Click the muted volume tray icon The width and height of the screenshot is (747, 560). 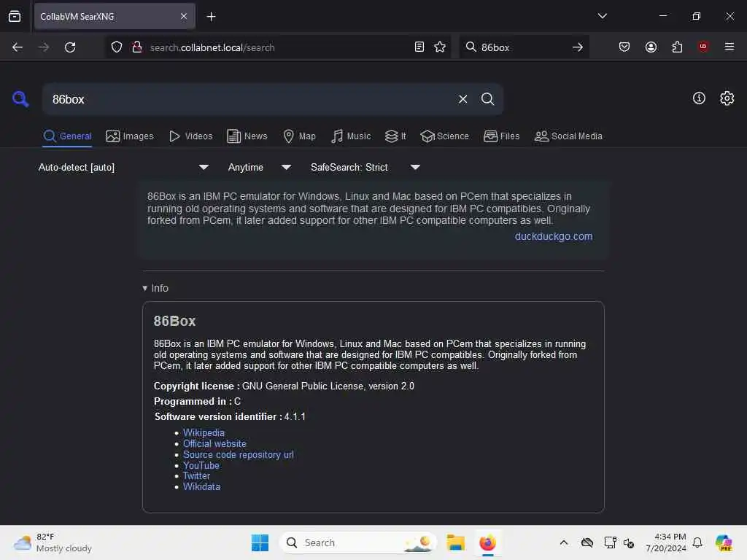629,542
